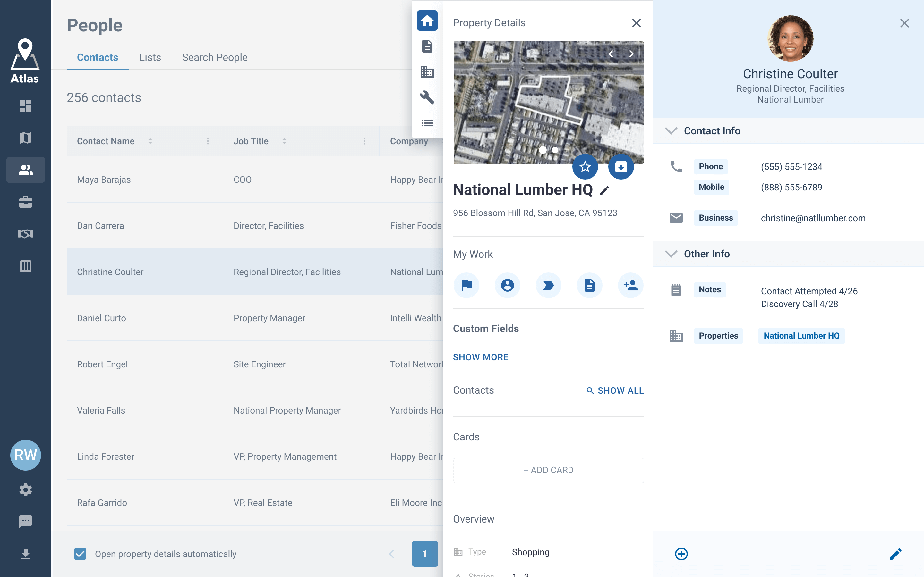Screen dimensions: 924x577
Task: Sort by Contact Name column arrows
Action: click(150, 141)
